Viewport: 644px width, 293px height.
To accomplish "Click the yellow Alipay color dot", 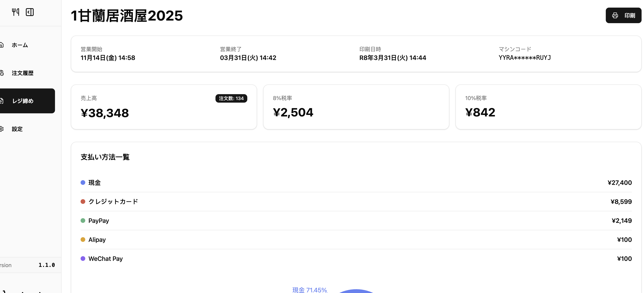I will pyautogui.click(x=83, y=240).
